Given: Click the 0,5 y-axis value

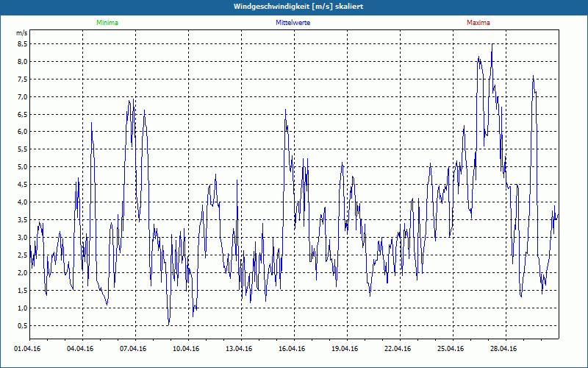Looking at the screenshot, I should (23, 326).
